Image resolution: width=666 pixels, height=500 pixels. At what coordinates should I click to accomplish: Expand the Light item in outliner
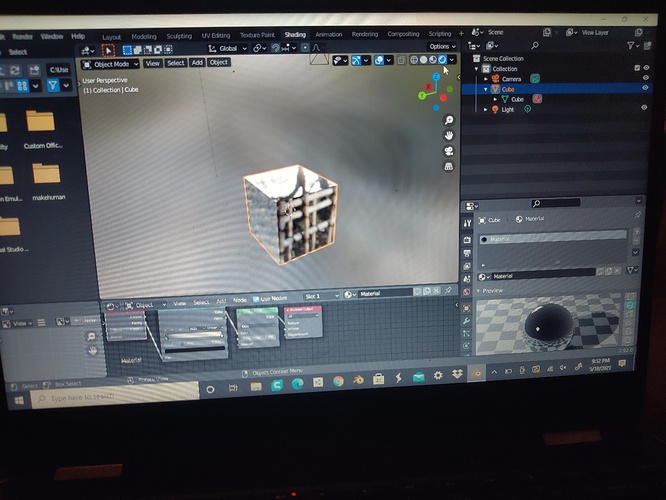point(485,110)
